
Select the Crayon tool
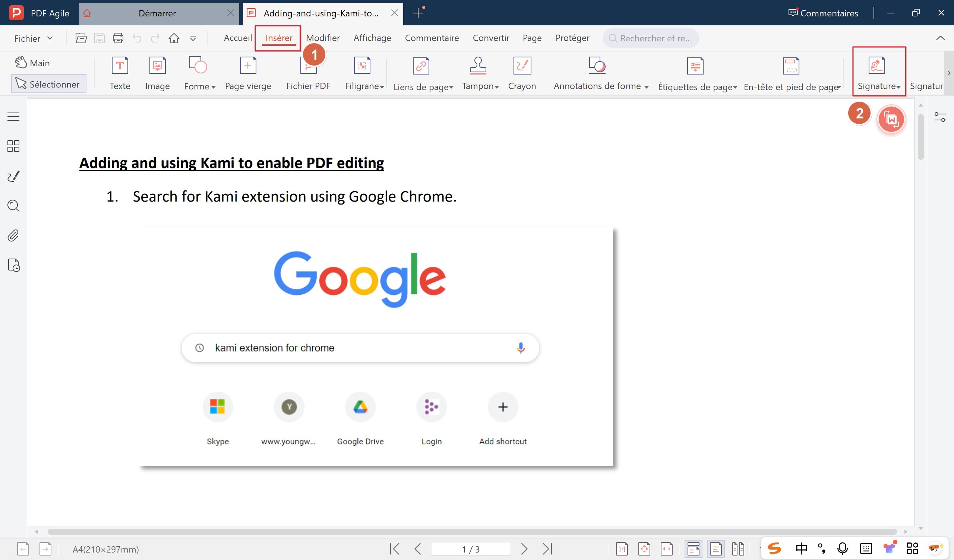(x=522, y=73)
